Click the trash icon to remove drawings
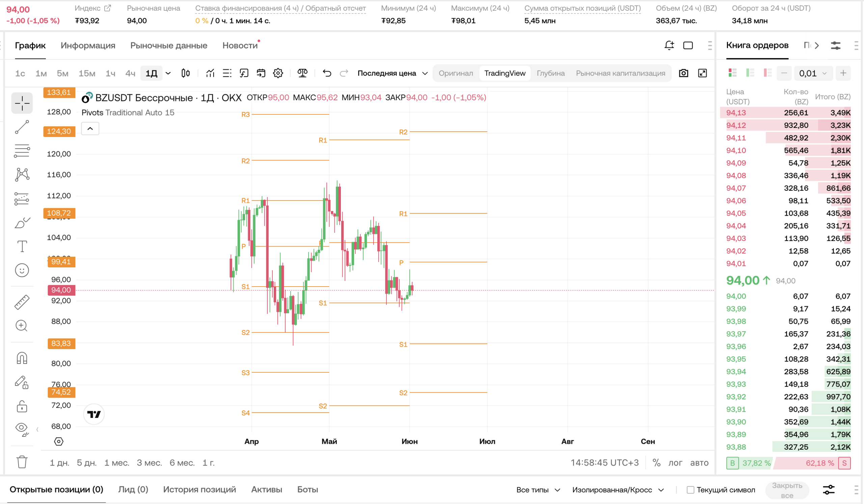The height and width of the screenshot is (504, 864). coord(22,462)
